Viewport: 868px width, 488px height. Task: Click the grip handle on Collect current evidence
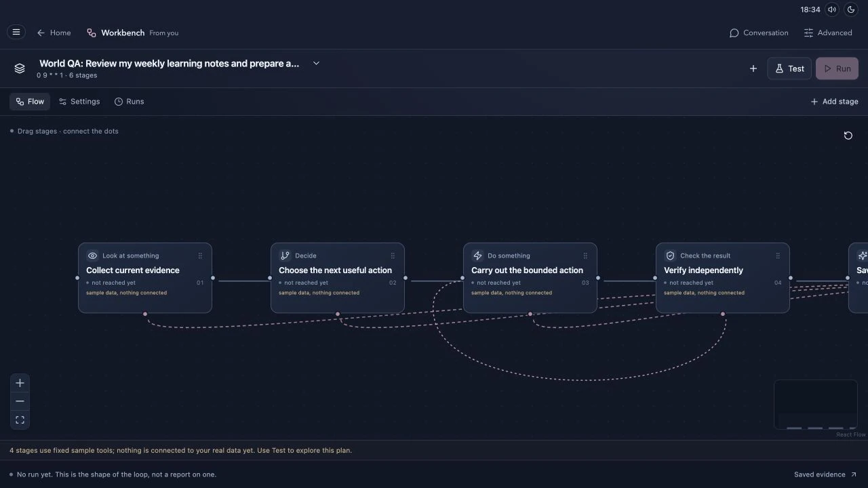point(200,256)
